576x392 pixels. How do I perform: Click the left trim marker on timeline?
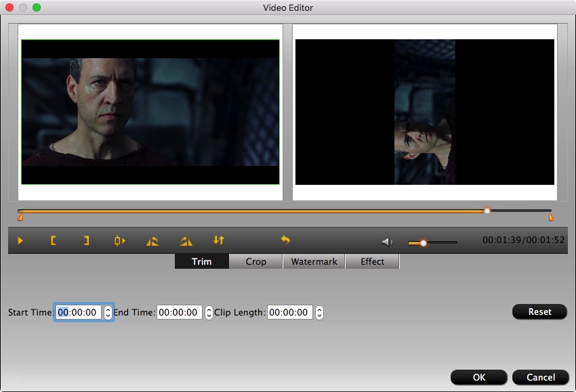20,217
